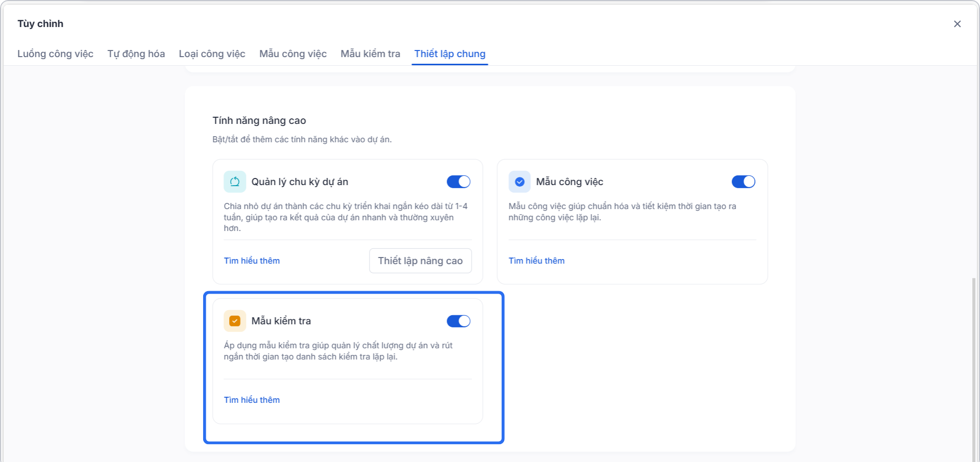The width and height of the screenshot is (980, 462).
Task: Disable the Mẫu công việc switch
Action: pos(743,182)
